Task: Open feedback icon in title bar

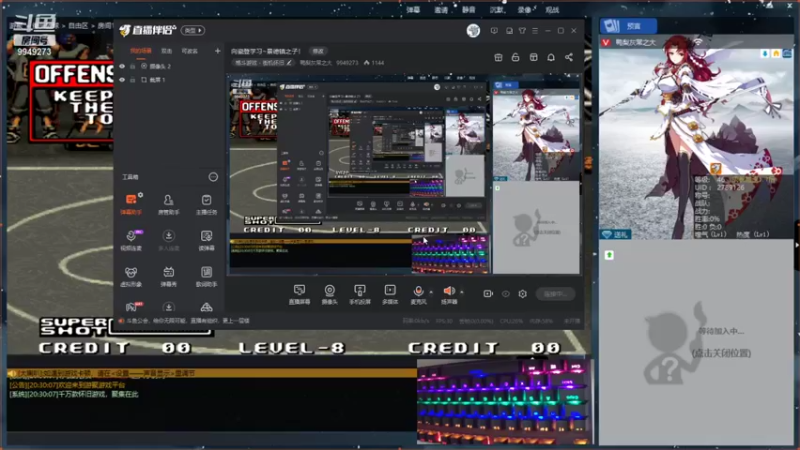Action: 494,31
